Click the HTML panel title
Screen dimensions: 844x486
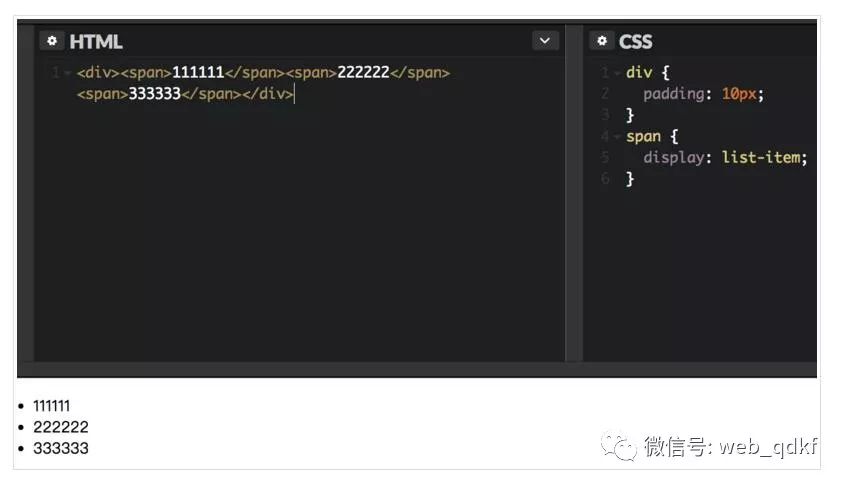click(96, 42)
